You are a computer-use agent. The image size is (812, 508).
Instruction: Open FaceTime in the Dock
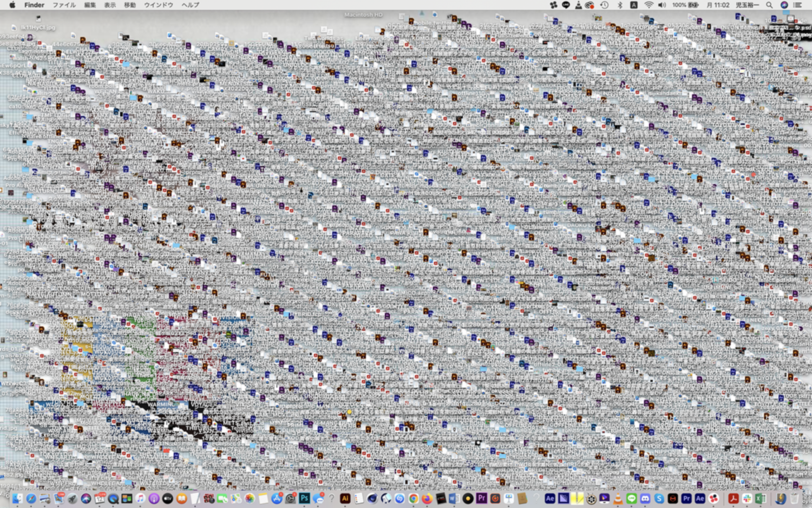222,498
